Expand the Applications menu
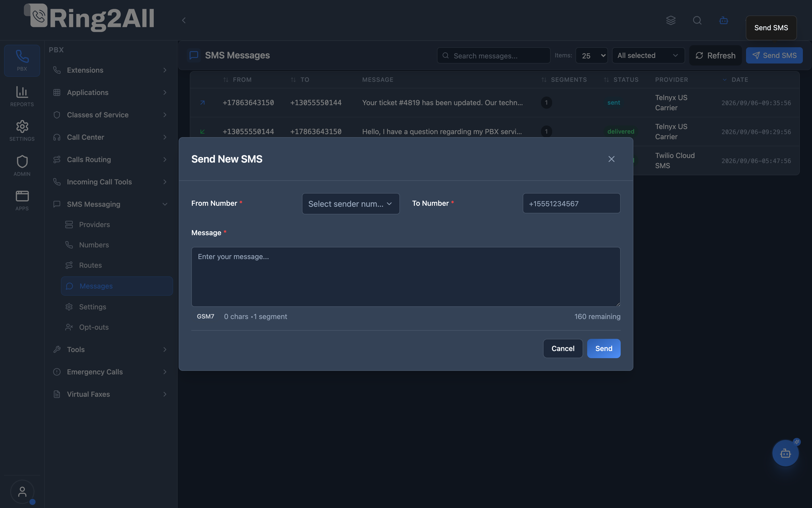 pos(110,92)
